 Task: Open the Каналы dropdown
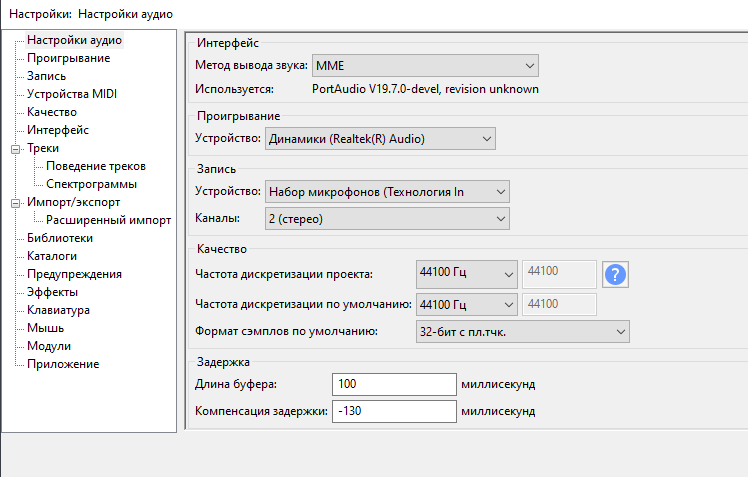click(387, 217)
